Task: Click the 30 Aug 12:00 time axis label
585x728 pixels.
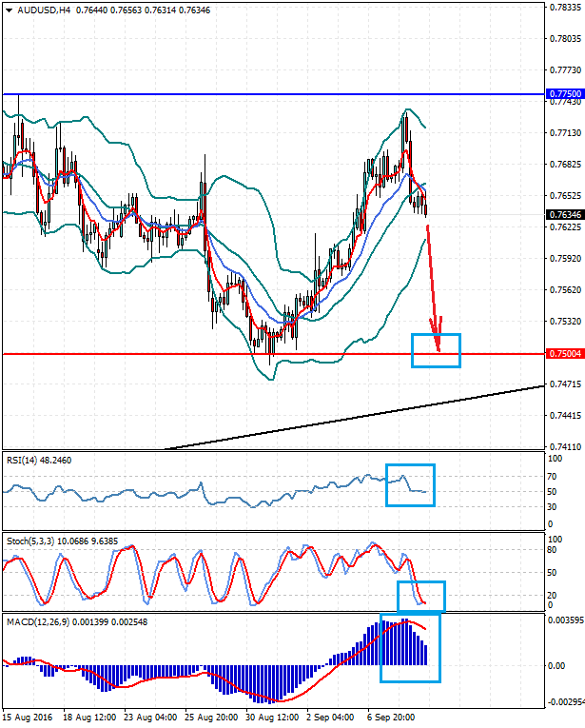Action: coord(270,716)
